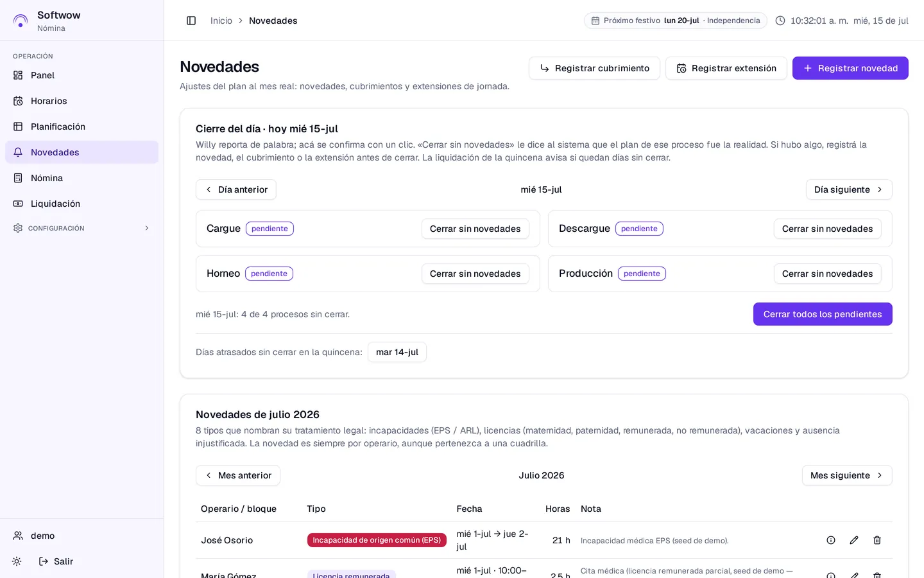Select Novedades in the sidebar
Viewport: 924px width, 578px height.
click(81, 152)
